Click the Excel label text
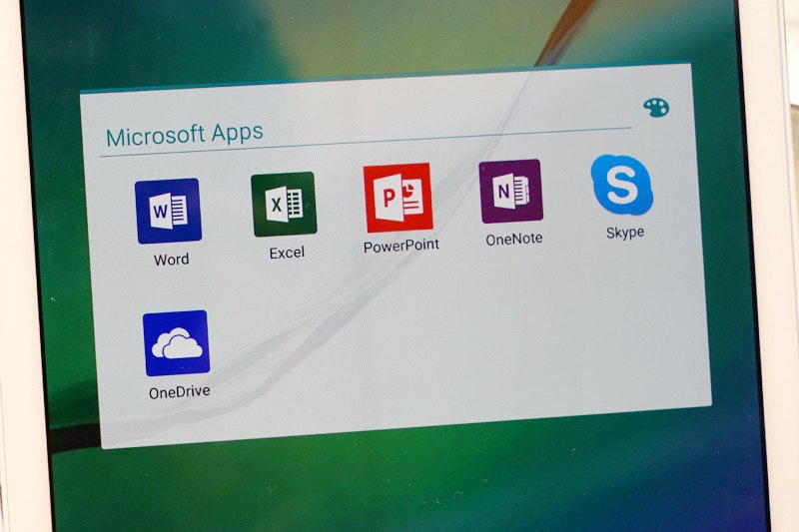799x532 pixels. [x=287, y=253]
